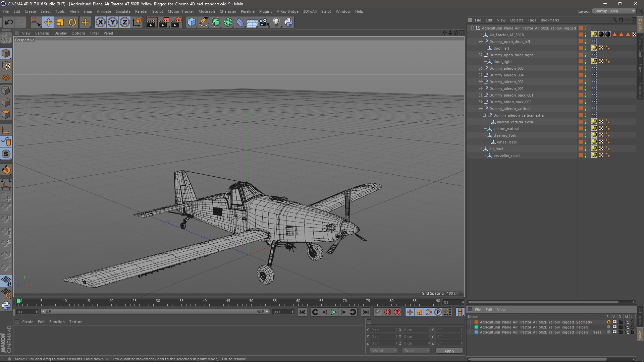Click the coordinate system icon
The width and height of the screenshot is (644, 362).
click(137, 22)
